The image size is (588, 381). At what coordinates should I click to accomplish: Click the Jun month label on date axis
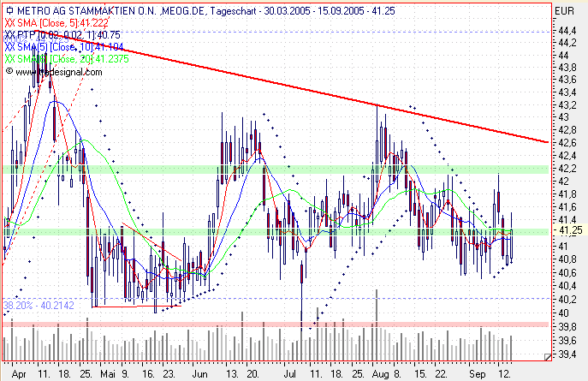(200, 374)
